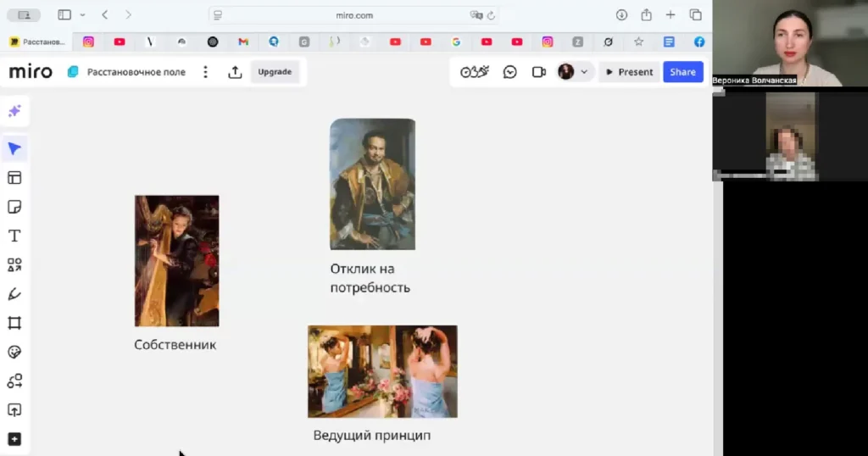This screenshot has height=456, width=868.
Task: Select the nobleman portrait painting
Action: click(373, 184)
